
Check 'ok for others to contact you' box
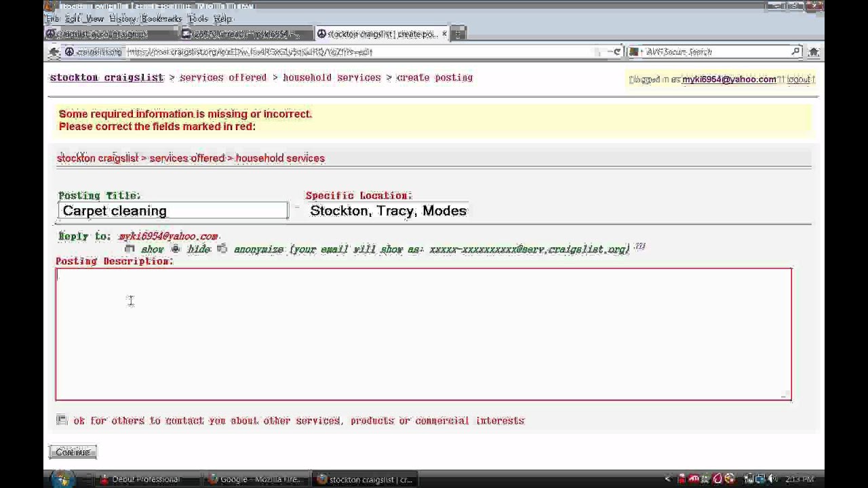62,420
